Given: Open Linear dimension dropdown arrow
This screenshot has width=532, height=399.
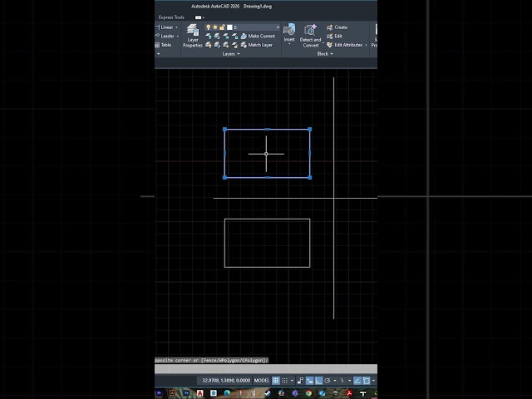Looking at the screenshot, I should pyautogui.click(x=176, y=27).
